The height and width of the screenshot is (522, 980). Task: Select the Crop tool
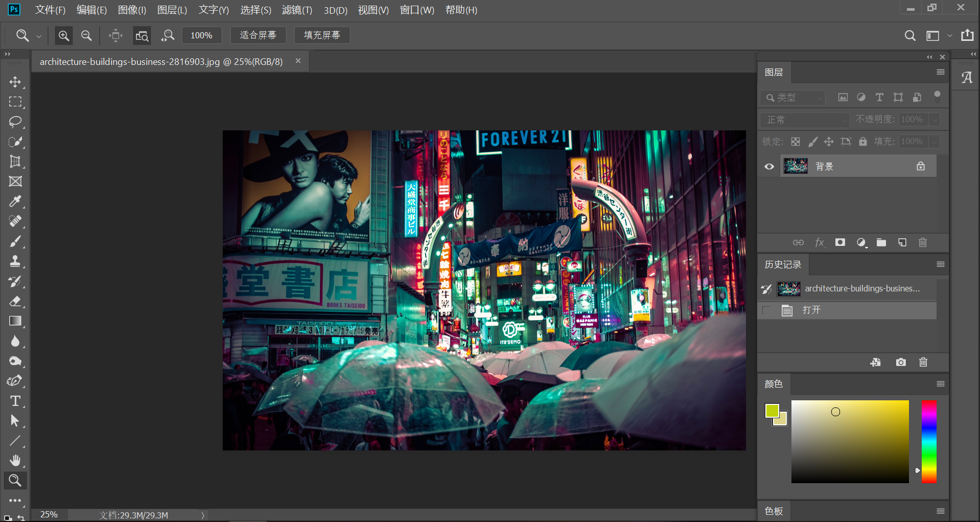point(15,162)
